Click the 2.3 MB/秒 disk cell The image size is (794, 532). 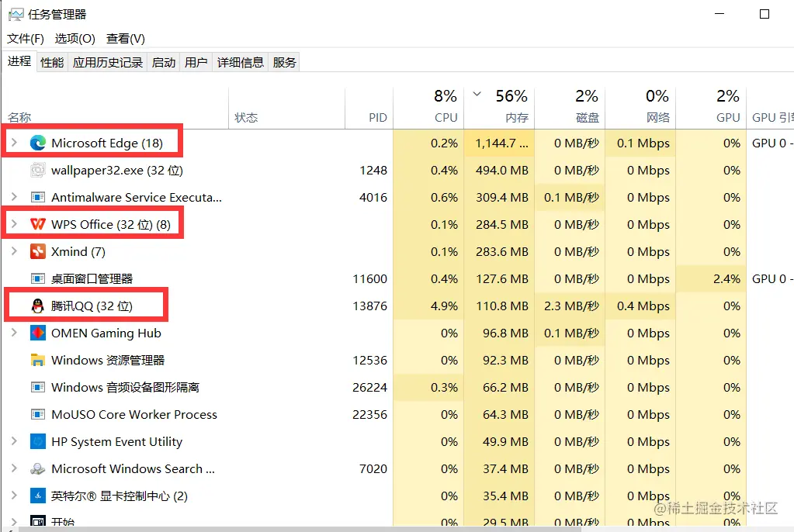[x=570, y=306]
